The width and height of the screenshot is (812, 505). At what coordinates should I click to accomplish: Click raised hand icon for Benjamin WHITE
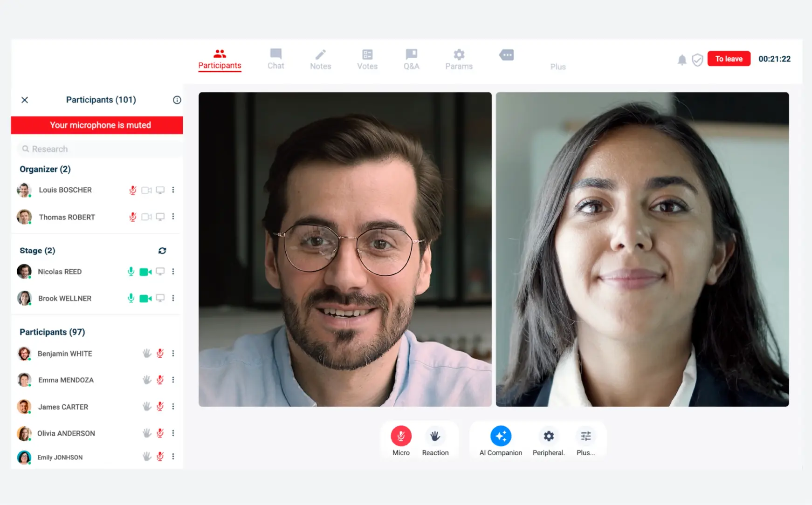point(147,354)
